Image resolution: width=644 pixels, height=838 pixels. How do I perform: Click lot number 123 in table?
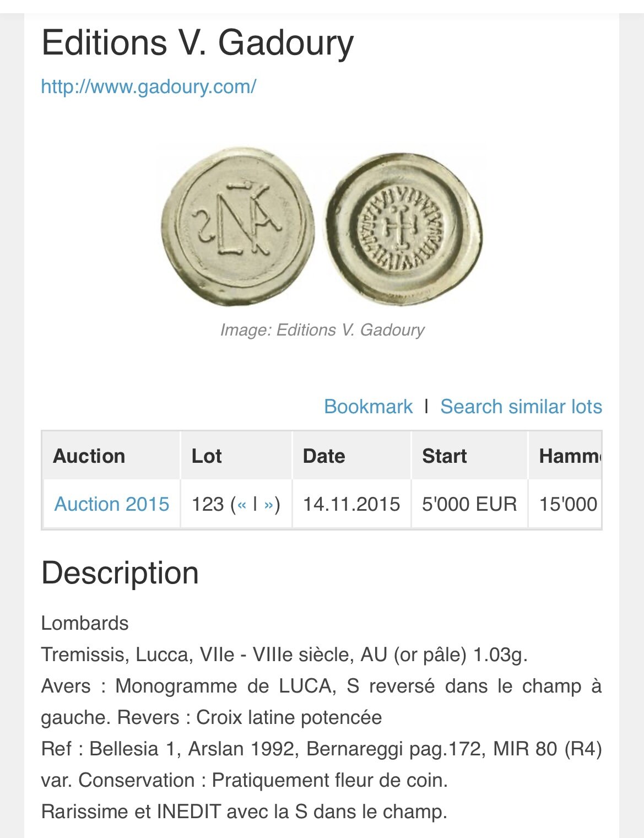[208, 504]
